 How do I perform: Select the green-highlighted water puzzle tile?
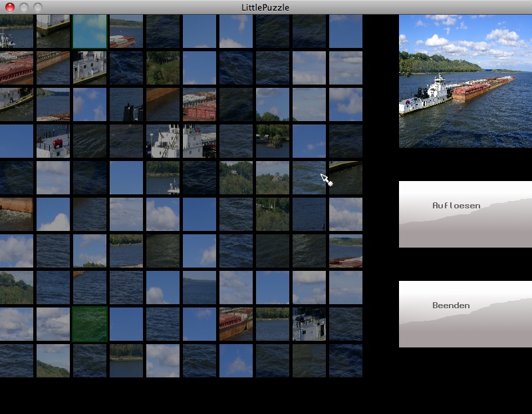tap(90, 324)
